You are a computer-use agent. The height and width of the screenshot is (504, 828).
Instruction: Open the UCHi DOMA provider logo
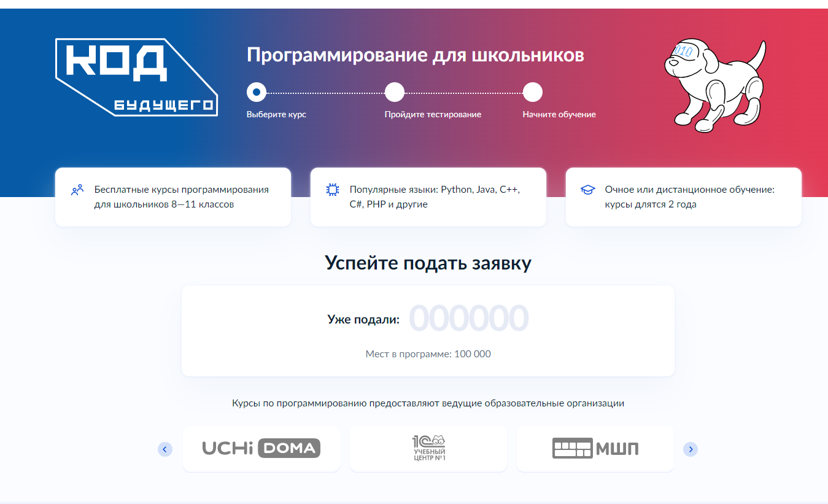261,449
